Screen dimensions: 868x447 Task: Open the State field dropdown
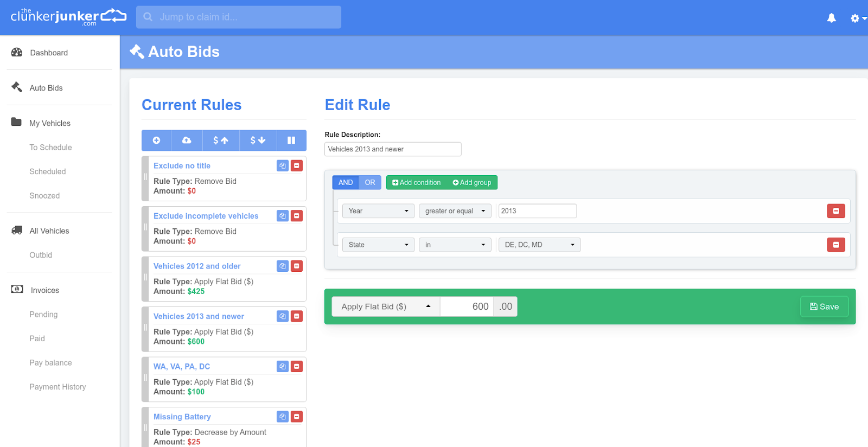378,245
